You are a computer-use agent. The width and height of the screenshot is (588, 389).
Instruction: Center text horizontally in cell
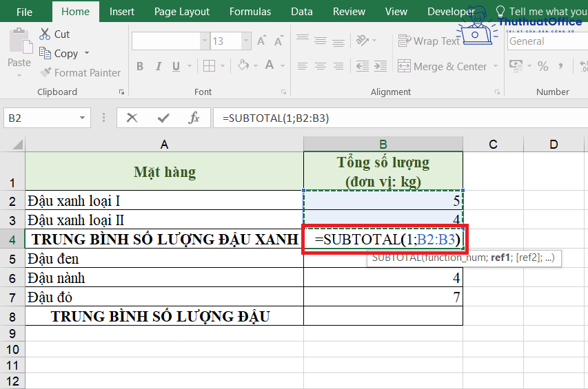click(321, 66)
